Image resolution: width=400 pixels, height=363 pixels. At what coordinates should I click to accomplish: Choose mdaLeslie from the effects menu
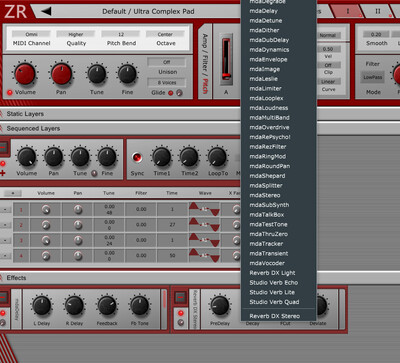(263, 79)
